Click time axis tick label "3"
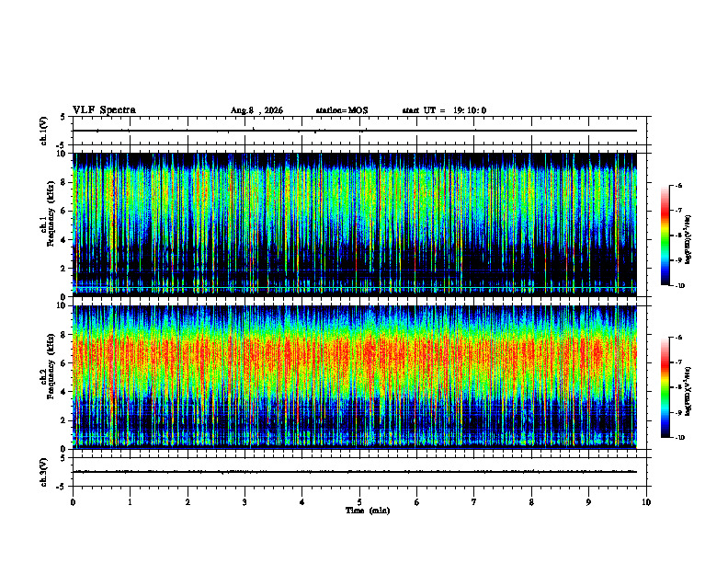The width and height of the screenshot is (728, 563). pos(245,502)
